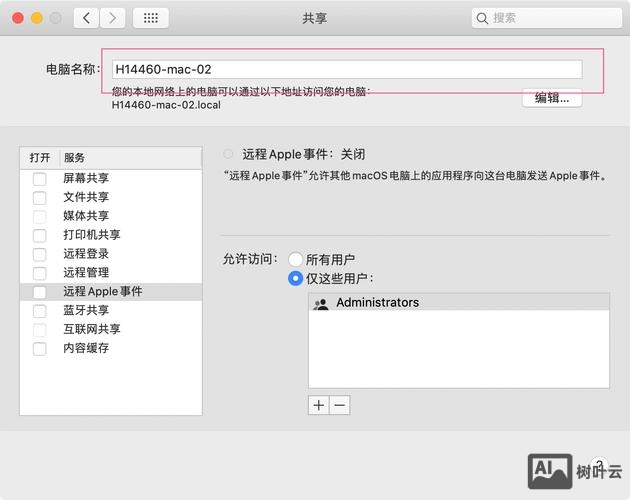This screenshot has height=500, width=630.
Task: Go back with the left chevron button
Action: pos(86,18)
